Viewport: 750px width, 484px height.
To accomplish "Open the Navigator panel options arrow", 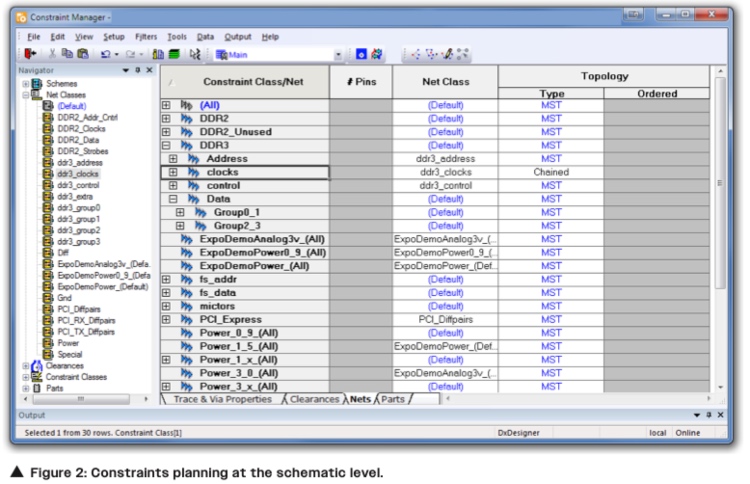I will coord(126,70).
